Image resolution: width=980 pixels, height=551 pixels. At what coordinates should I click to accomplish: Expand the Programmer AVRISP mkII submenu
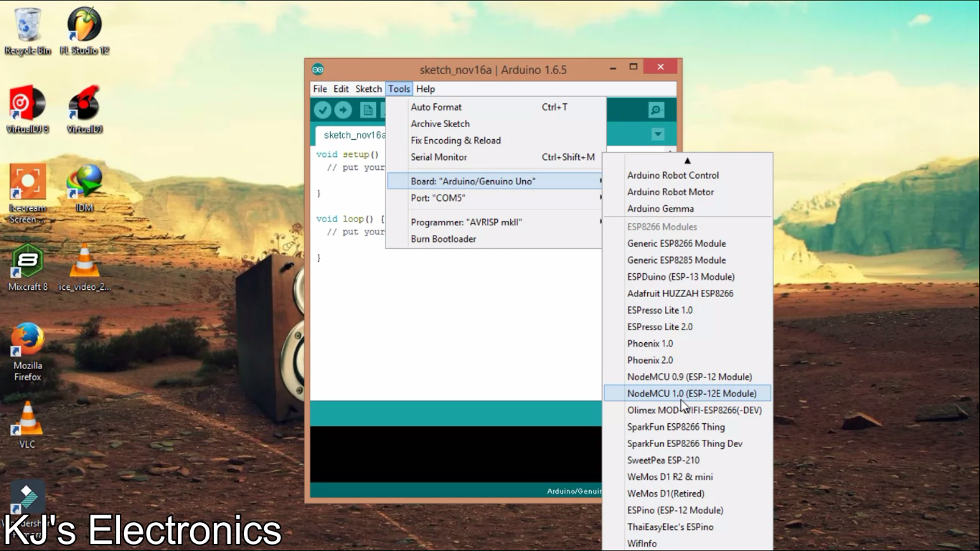[x=496, y=222]
